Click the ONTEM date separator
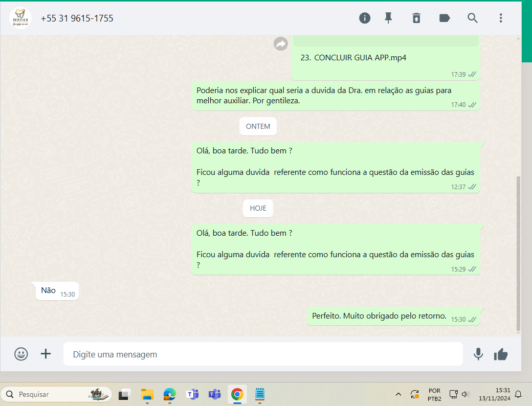The width and height of the screenshot is (532, 406). pyautogui.click(x=258, y=126)
